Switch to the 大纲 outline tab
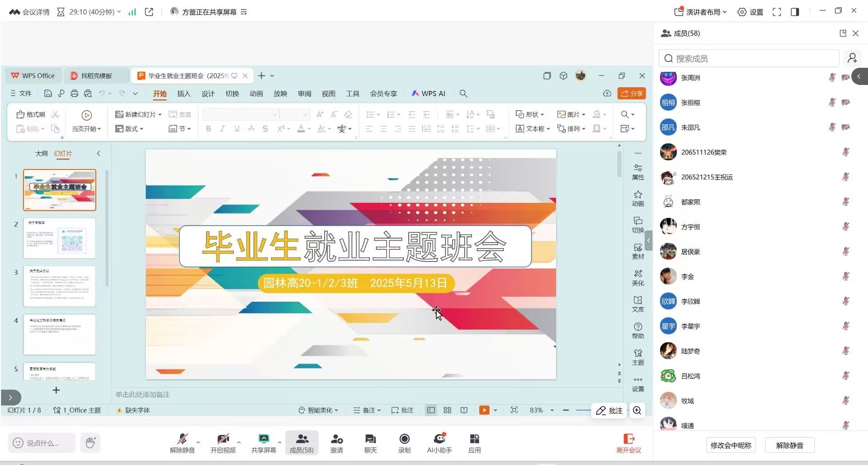The image size is (868, 465). [x=41, y=154]
